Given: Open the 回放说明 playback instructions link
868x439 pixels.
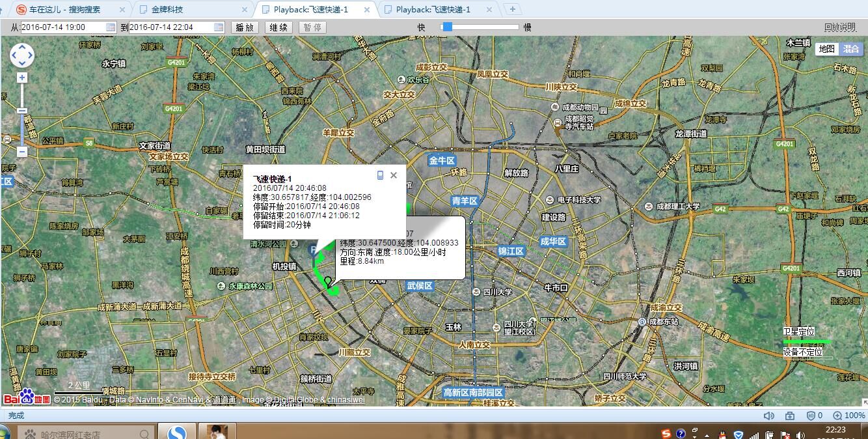Looking at the screenshot, I should [839, 27].
